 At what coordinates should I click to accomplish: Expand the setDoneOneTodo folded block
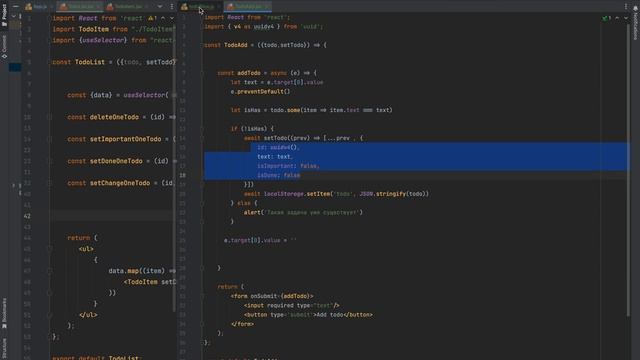[x=49, y=161]
